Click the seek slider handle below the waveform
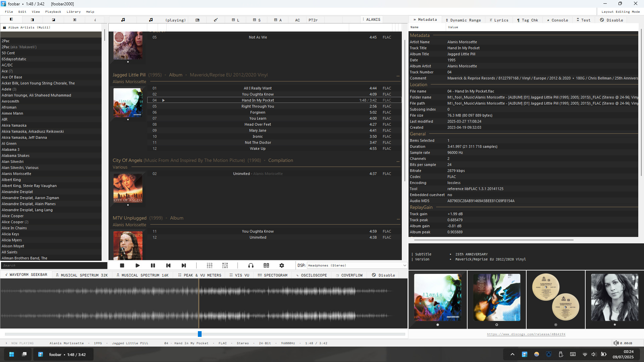This screenshot has height=362, width=644. click(200, 334)
